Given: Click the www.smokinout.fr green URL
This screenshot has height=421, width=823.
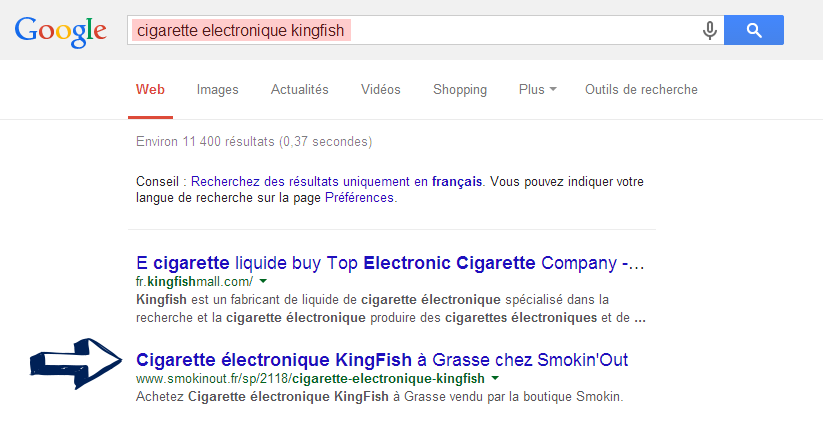Looking at the screenshot, I should (x=310, y=379).
